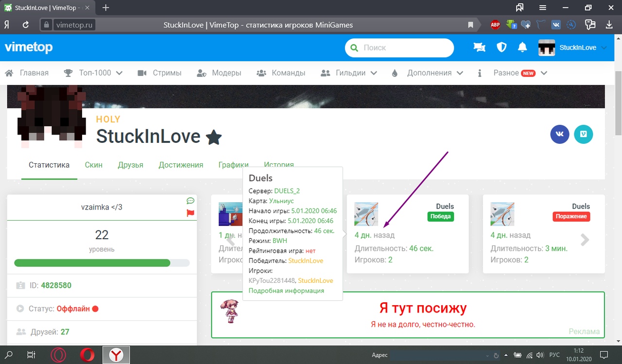
Task: Open site notifications bell
Action: point(522,47)
